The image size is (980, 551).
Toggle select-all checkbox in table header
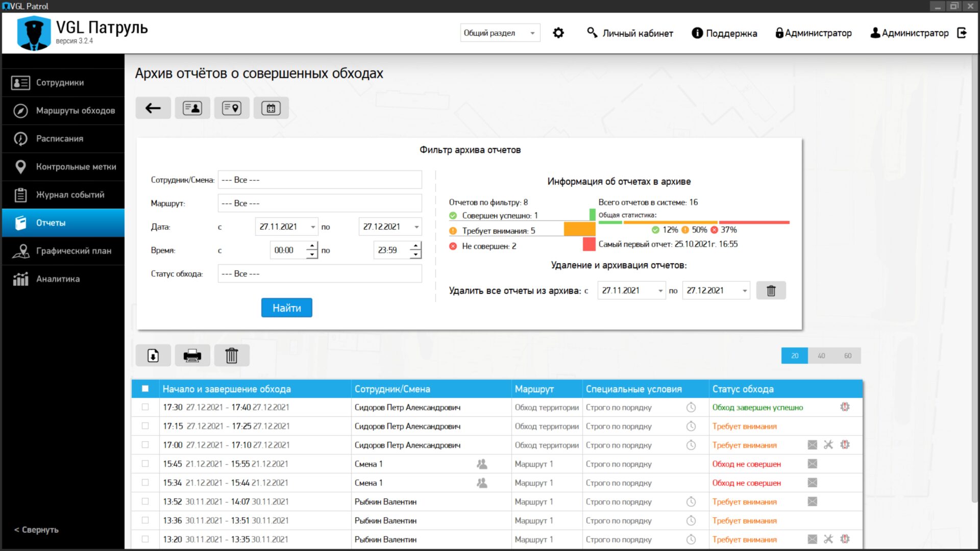(x=145, y=389)
